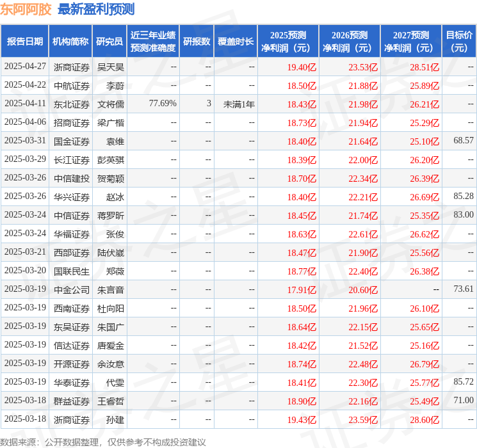
Task: Click the 近三年业绩预测准确度 header
Action: tap(153, 42)
